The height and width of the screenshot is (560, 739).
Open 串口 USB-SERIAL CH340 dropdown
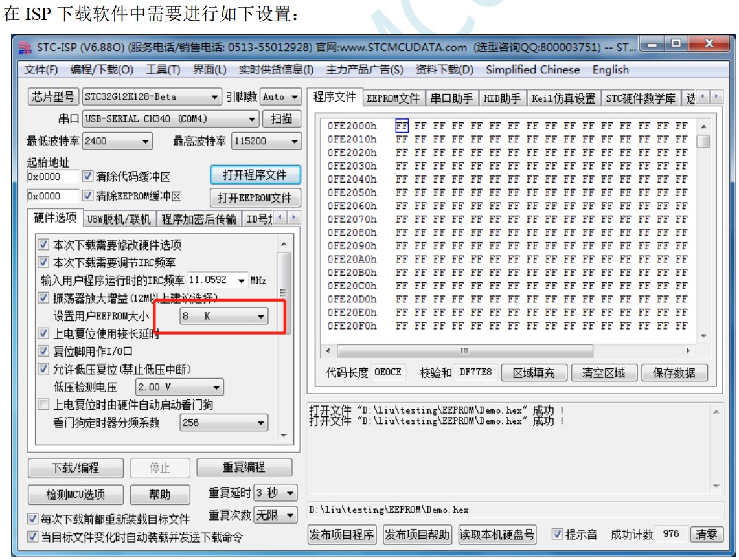(x=170, y=118)
